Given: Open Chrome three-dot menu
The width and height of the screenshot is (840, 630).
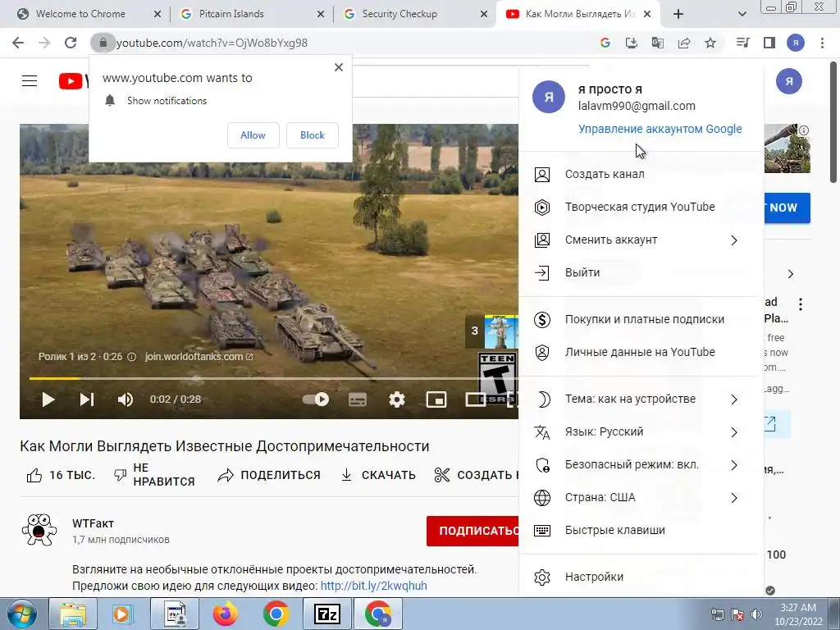Looking at the screenshot, I should coord(822,43).
